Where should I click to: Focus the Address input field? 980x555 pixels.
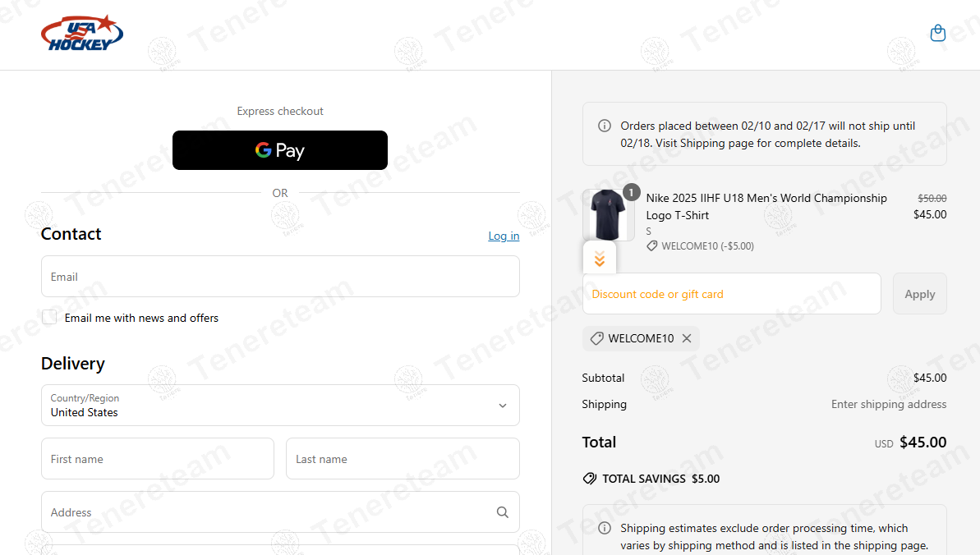pyautogui.click(x=280, y=511)
